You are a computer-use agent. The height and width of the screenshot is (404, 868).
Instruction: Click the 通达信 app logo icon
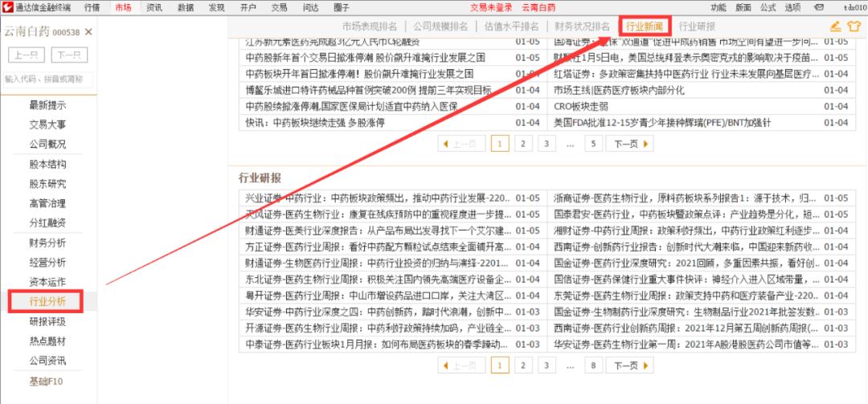[8, 7]
